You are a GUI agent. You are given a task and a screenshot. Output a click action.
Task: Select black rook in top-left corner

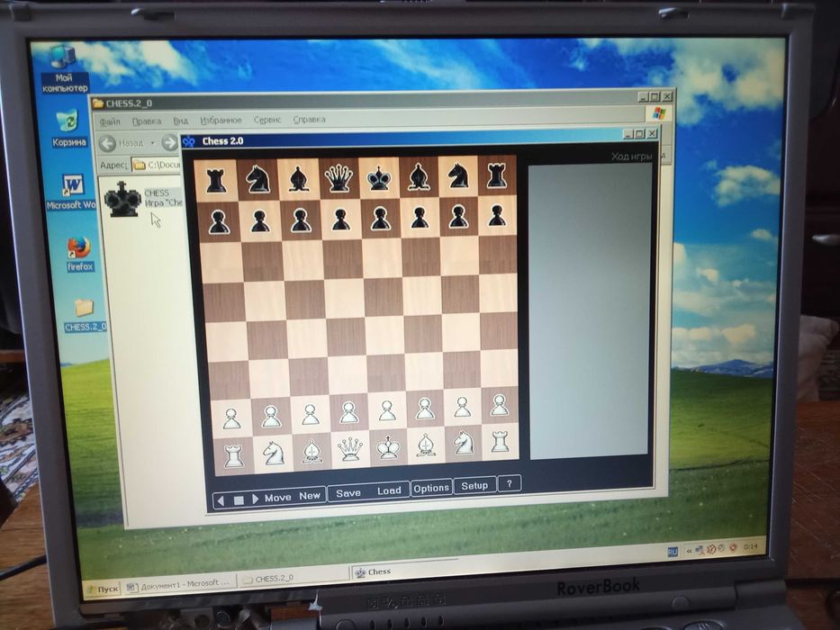(x=216, y=180)
